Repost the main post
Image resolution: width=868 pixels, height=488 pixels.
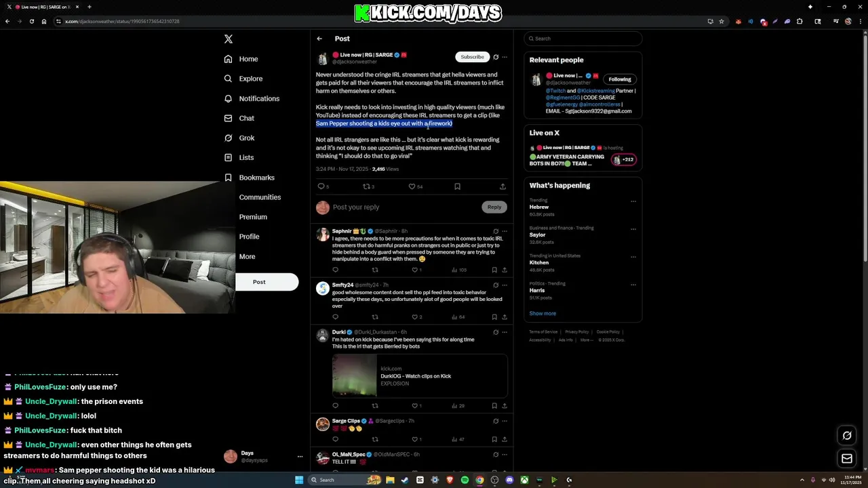pos(366,186)
